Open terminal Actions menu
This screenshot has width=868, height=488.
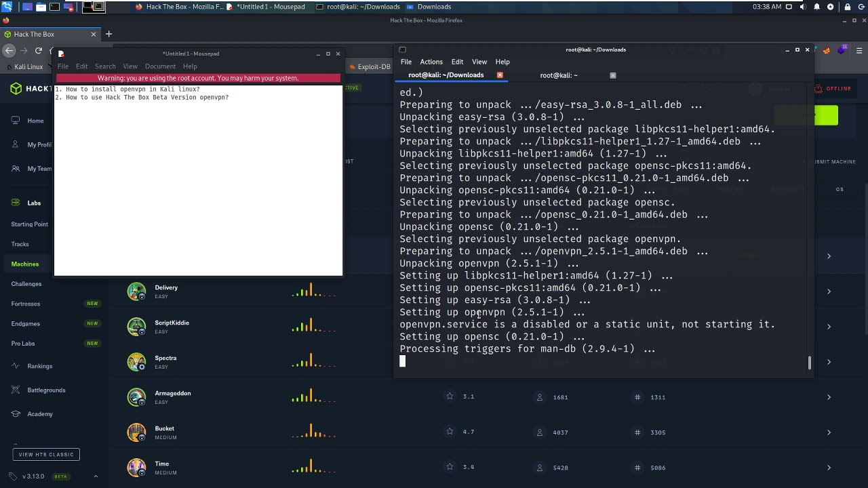coord(431,62)
